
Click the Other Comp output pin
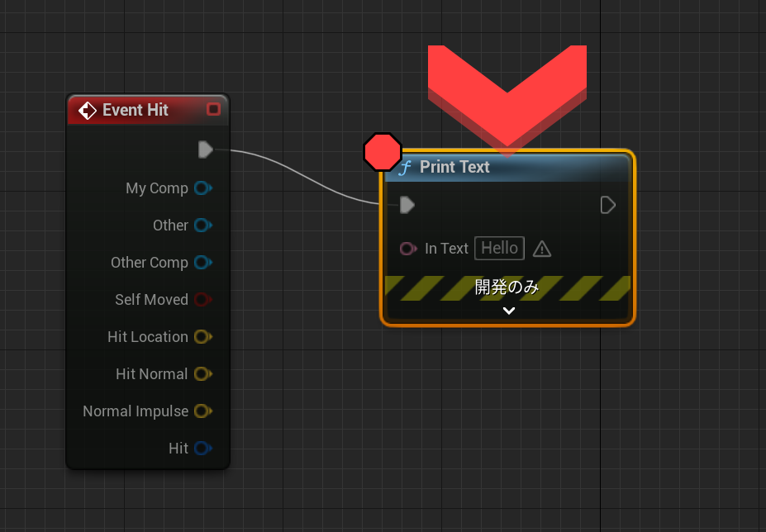[x=203, y=263]
